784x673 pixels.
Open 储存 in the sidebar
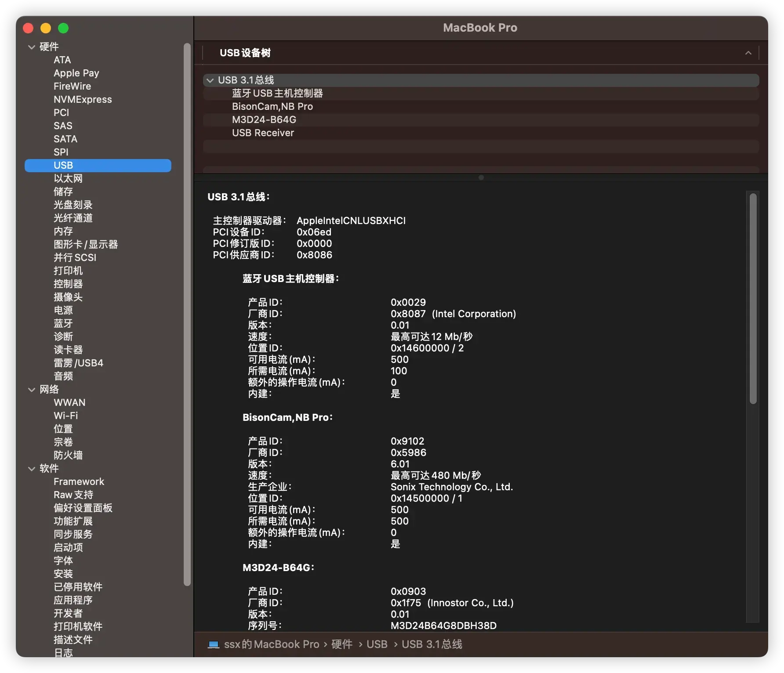point(63,192)
